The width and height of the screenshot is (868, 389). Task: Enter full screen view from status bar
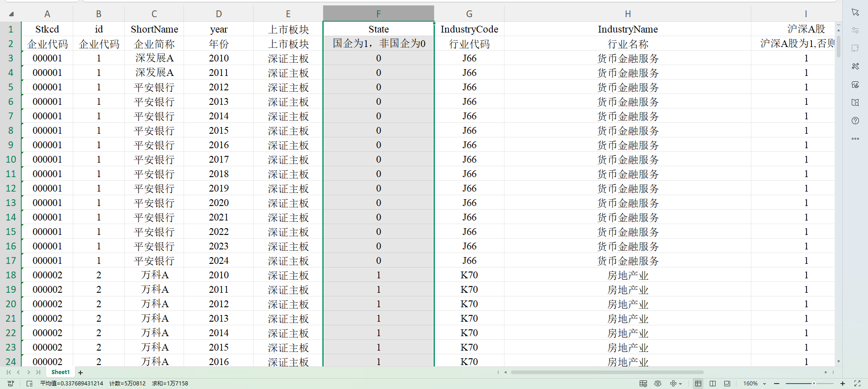coord(857,384)
